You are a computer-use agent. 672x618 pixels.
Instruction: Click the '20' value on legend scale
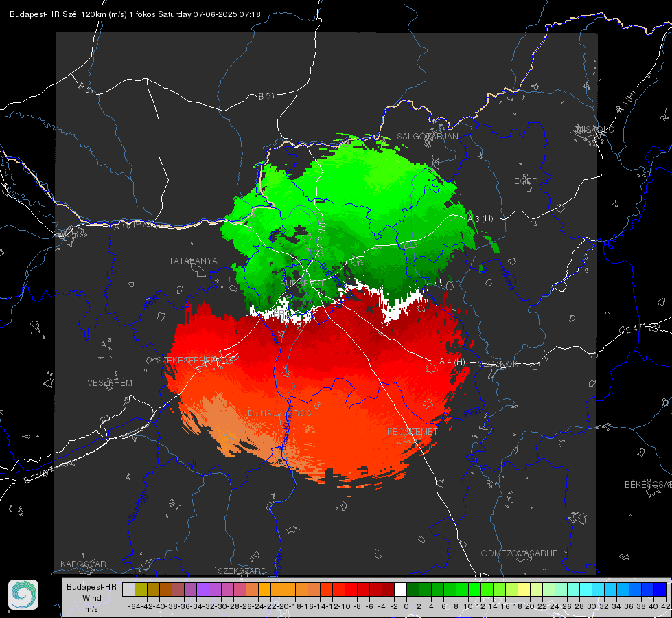pyautogui.click(x=530, y=606)
